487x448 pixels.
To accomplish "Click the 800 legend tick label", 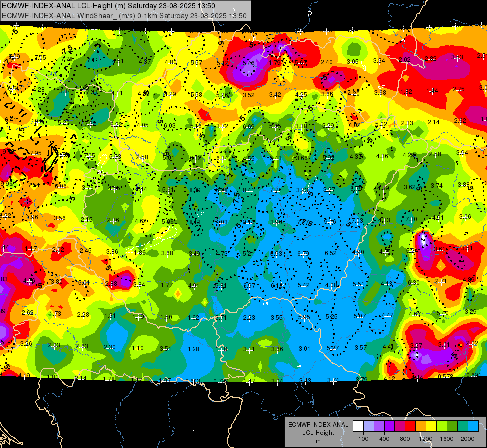I will pyautogui.click(x=405, y=439).
